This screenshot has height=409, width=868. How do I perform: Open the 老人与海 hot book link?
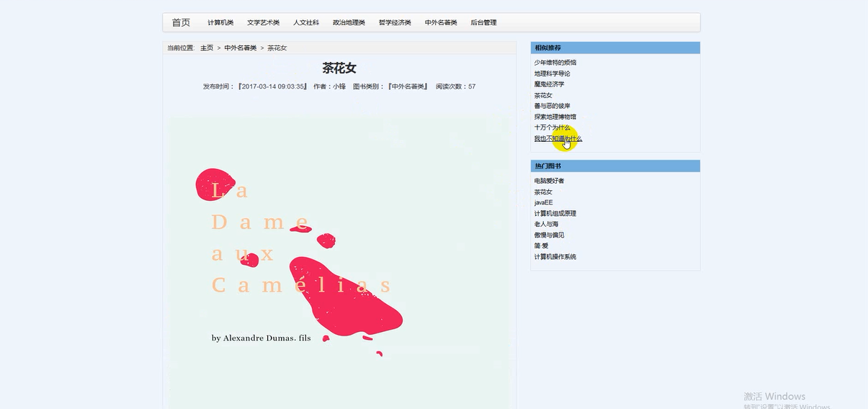click(x=546, y=224)
